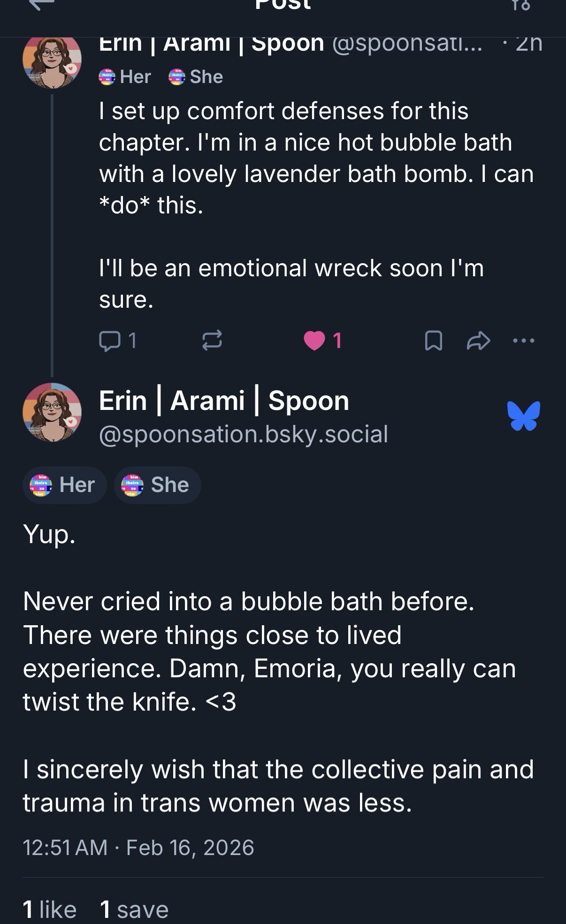
Task: Tap the back arrow at top left
Action: pyautogui.click(x=41, y=5)
